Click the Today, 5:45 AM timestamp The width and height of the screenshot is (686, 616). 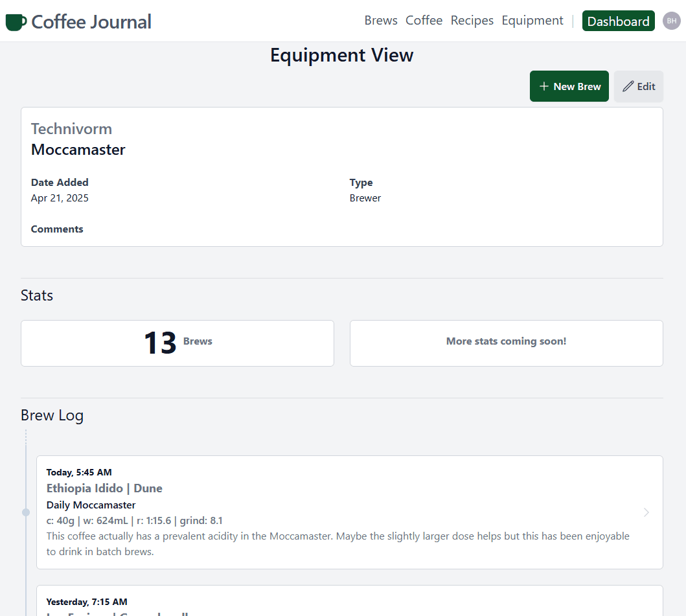pyautogui.click(x=79, y=472)
